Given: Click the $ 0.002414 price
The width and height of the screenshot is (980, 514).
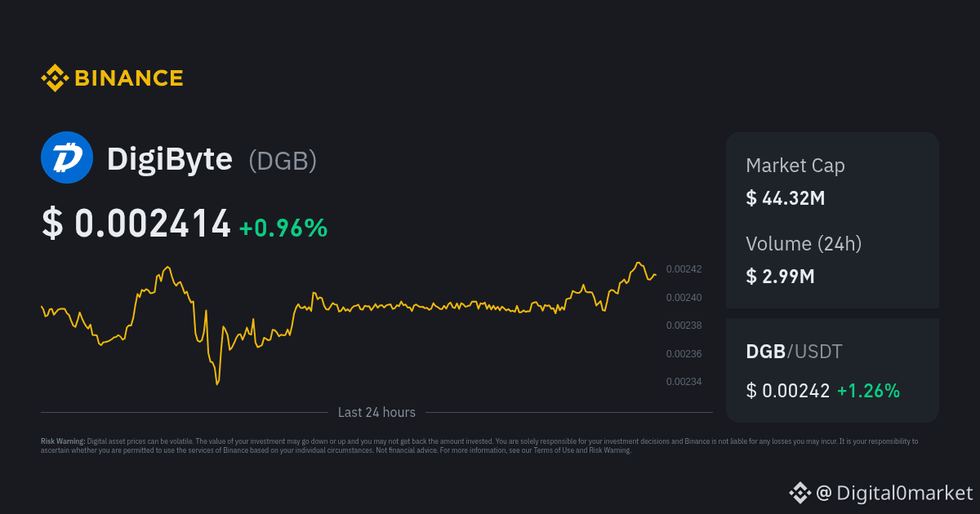Looking at the screenshot, I should pyautogui.click(x=136, y=224).
